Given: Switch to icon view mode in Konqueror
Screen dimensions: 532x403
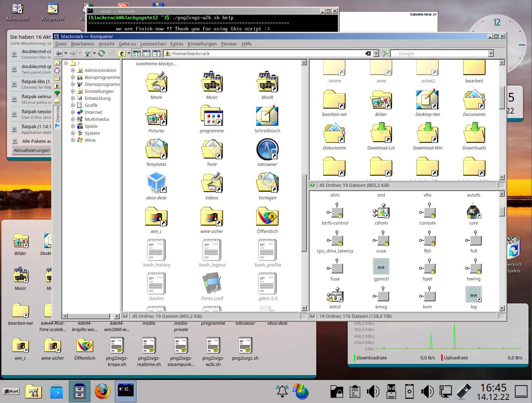Looking at the screenshot, I should coord(136,53).
